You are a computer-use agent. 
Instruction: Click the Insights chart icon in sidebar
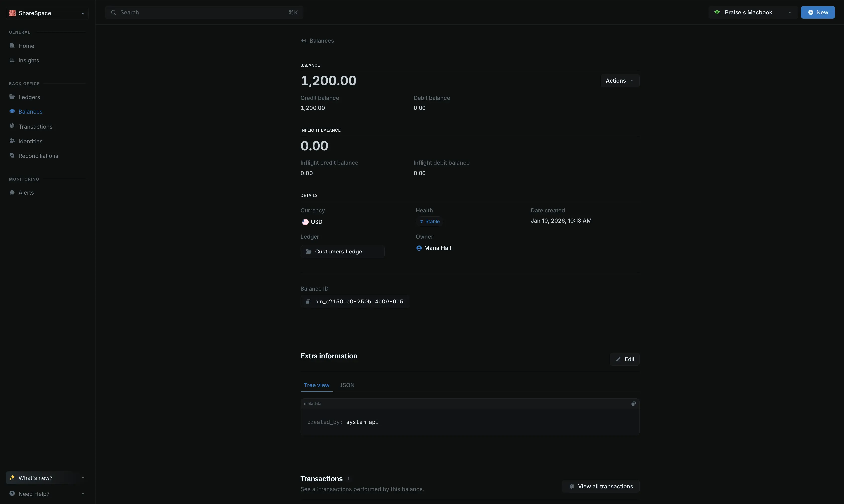click(x=12, y=60)
